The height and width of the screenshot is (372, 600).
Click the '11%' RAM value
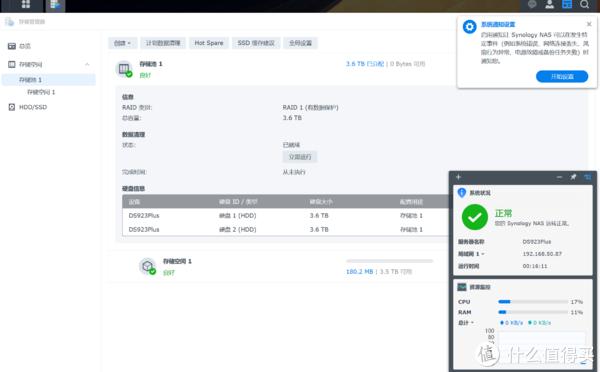click(577, 312)
